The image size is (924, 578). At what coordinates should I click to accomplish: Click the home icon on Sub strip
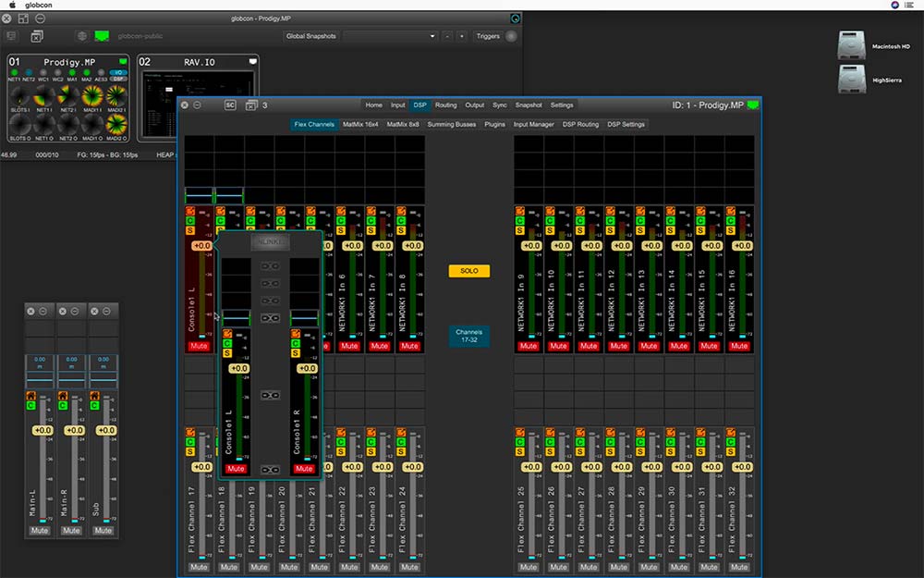94,396
